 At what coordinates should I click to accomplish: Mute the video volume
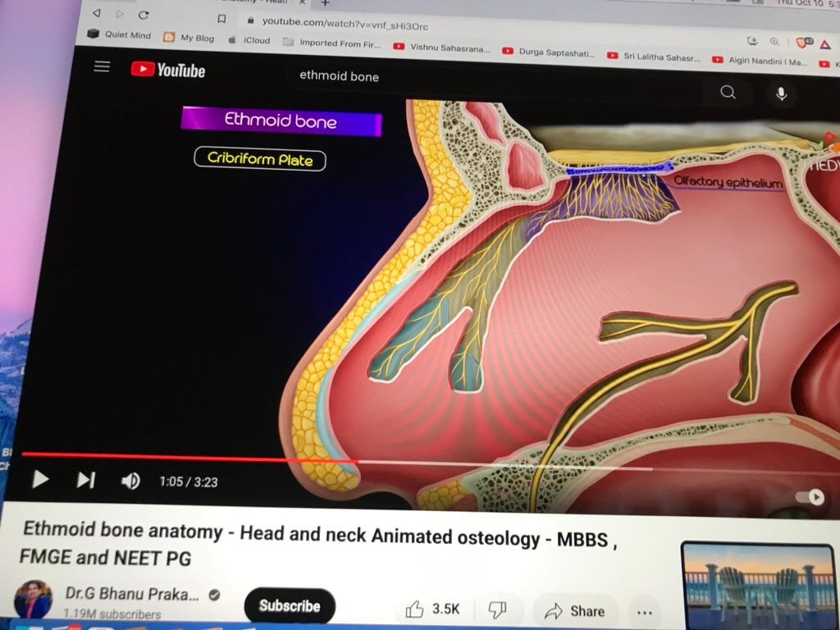coord(130,481)
